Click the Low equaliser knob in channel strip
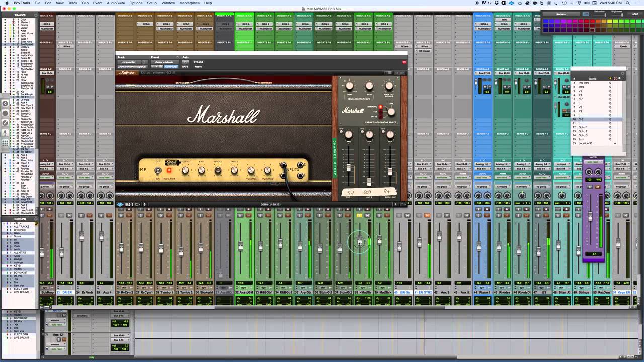 coord(350,86)
